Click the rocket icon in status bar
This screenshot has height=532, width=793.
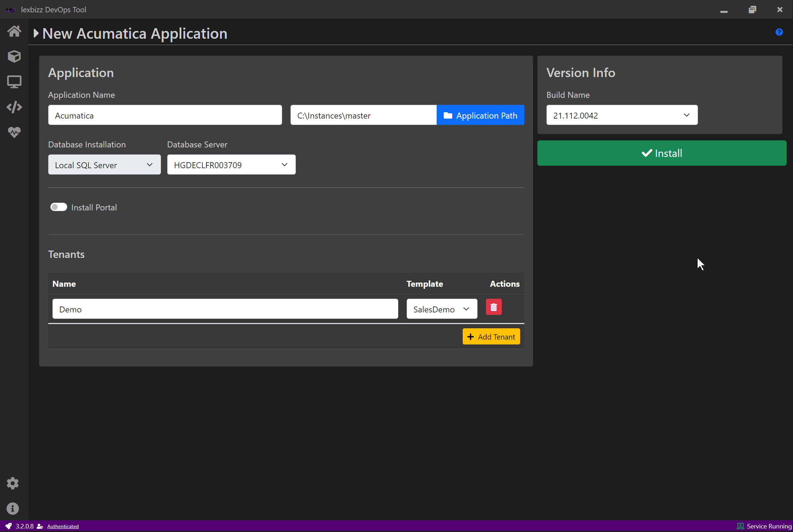tap(8, 526)
